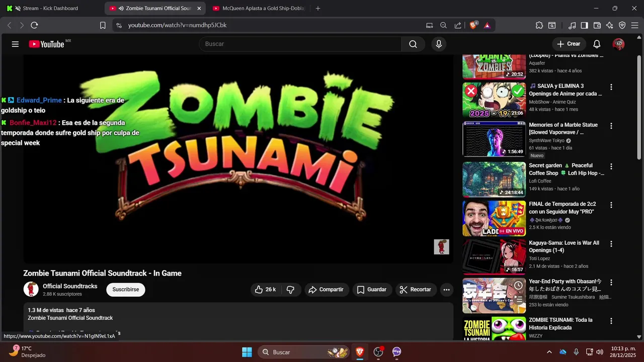The height and width of the screenshot is (362, 644).
Task: Dislike the video with the thumbs-down icon
Action: pos(290,290)
